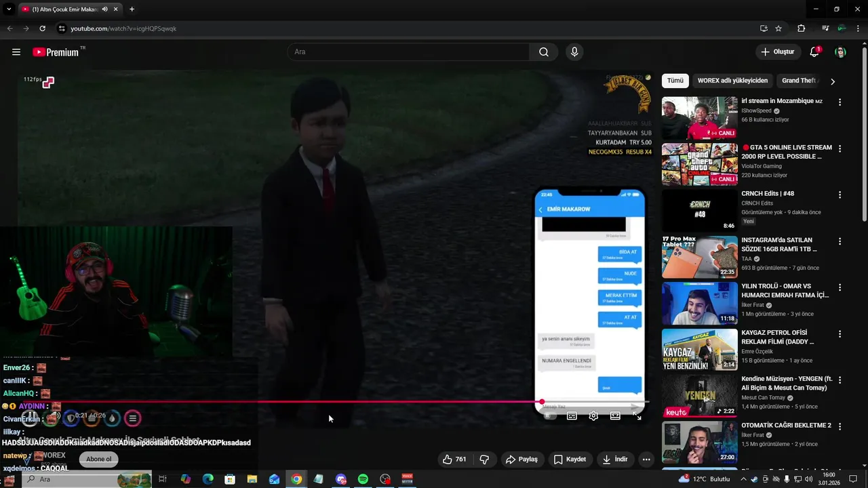This screenshot has width=868, height=488.
Task: Click the Kaydet save button
Action: [570, 460]
